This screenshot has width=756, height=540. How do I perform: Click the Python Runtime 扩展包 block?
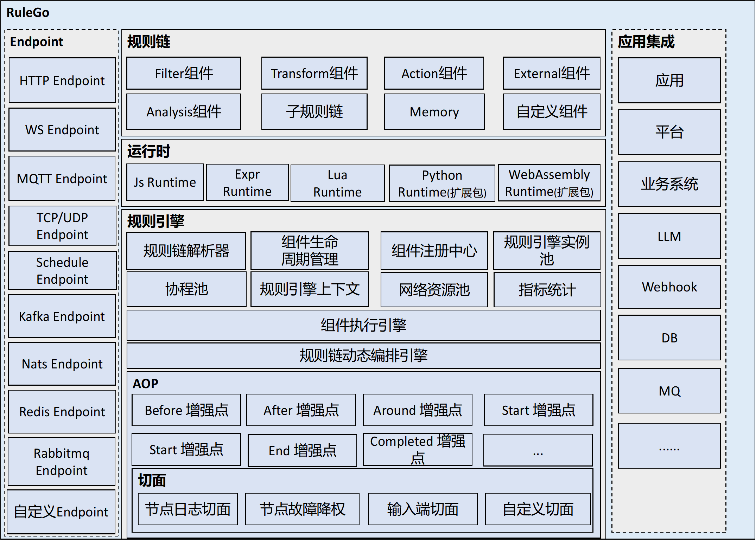tap(442, 182)
